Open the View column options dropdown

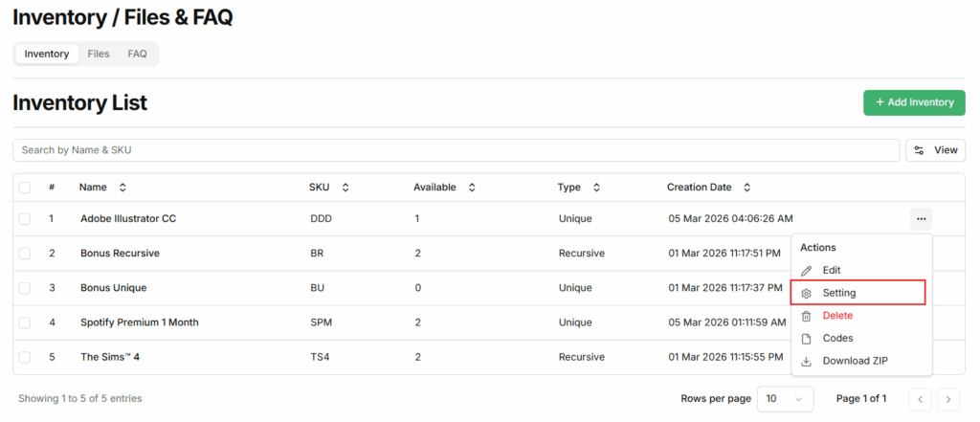(935, 150)
